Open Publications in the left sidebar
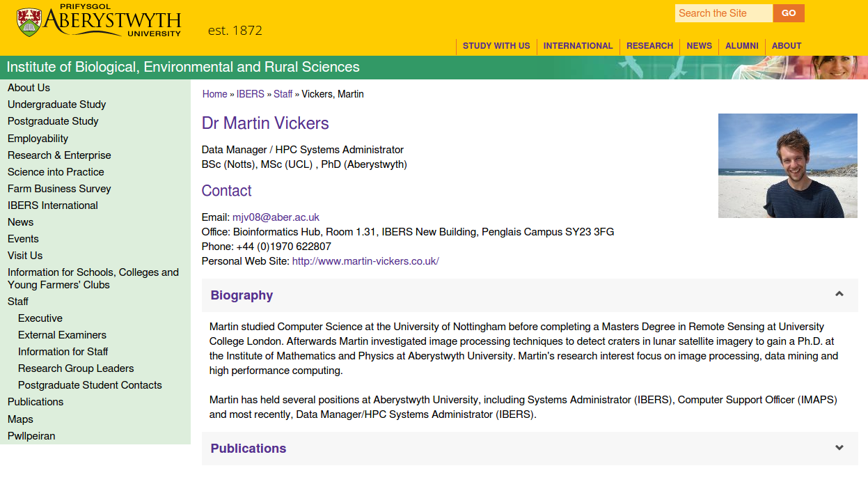The height and width of the screenshot is (482, 868). (x=35, y=402)
